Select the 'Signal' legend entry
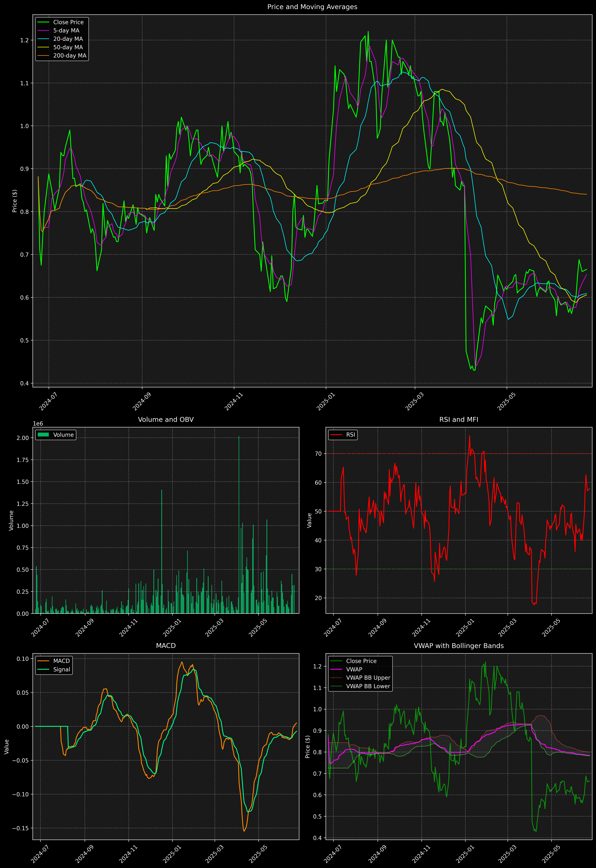 (62, 669)
